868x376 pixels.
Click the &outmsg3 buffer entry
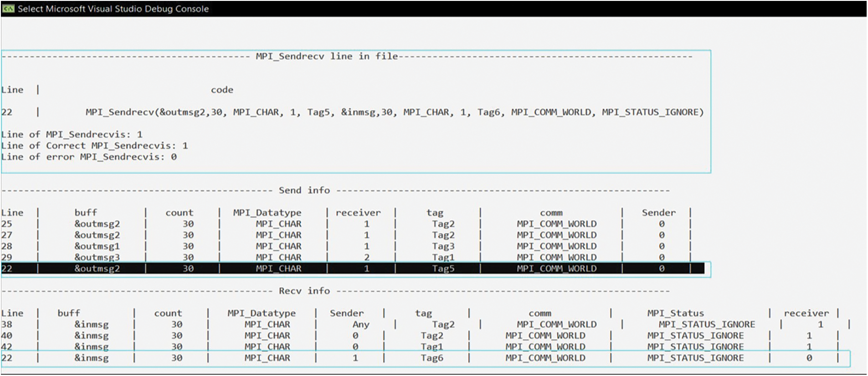(97, 257)
